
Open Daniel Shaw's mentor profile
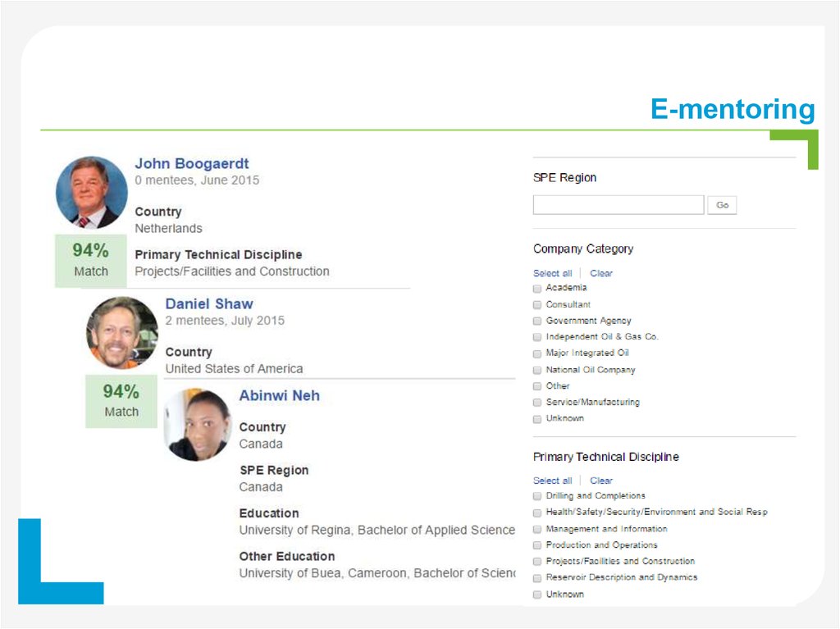pos(208,303)
